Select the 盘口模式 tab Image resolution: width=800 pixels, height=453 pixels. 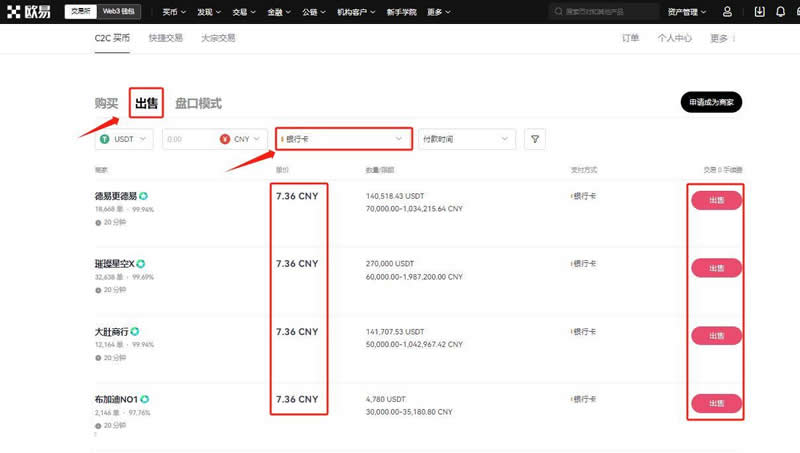(x=198, y=103)
